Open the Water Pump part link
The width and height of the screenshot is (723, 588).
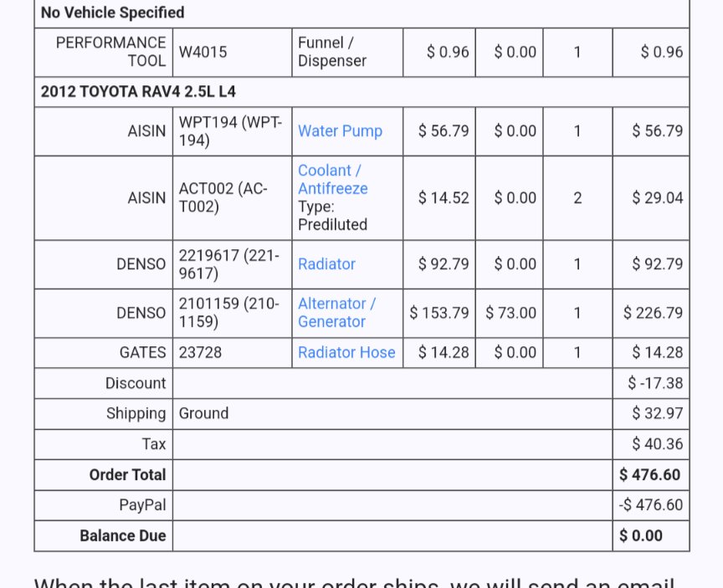coord(340,130)
